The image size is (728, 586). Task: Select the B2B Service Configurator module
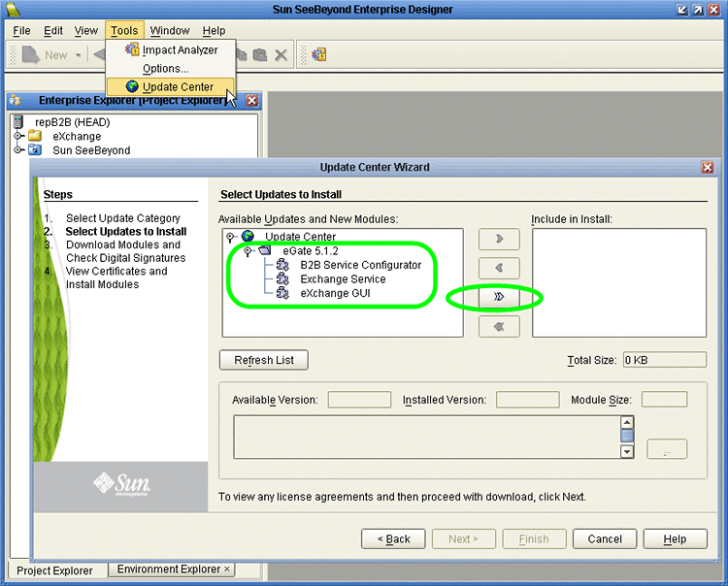point(361,265)
